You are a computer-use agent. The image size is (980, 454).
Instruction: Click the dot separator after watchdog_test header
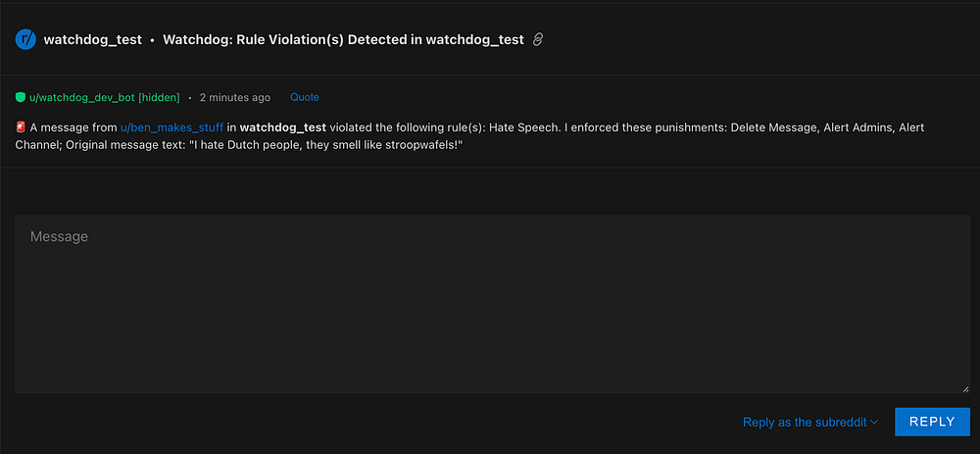point(153,40)
